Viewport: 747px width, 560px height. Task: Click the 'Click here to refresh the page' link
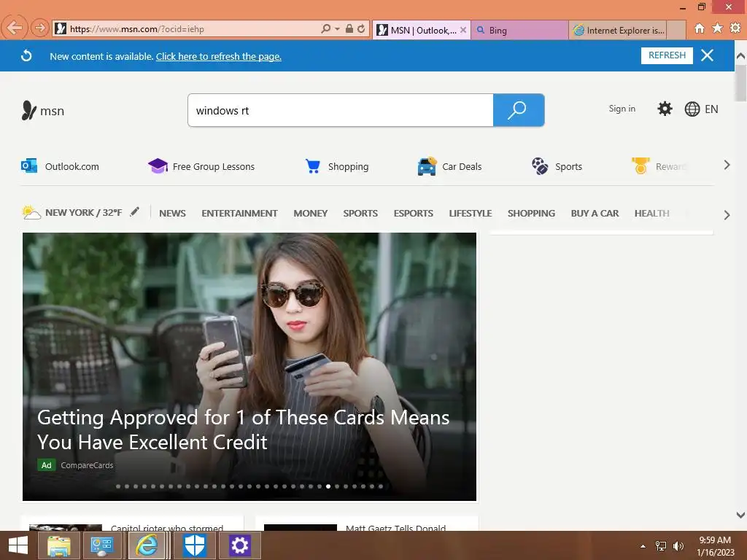point(219,56)
